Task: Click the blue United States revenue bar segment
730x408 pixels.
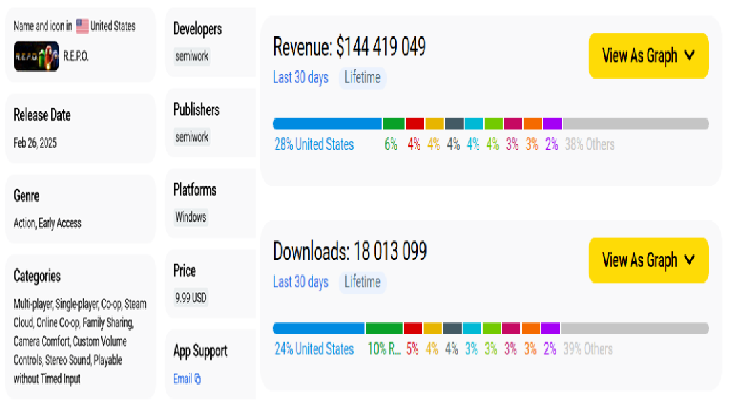Action: (x=327, y=124)
